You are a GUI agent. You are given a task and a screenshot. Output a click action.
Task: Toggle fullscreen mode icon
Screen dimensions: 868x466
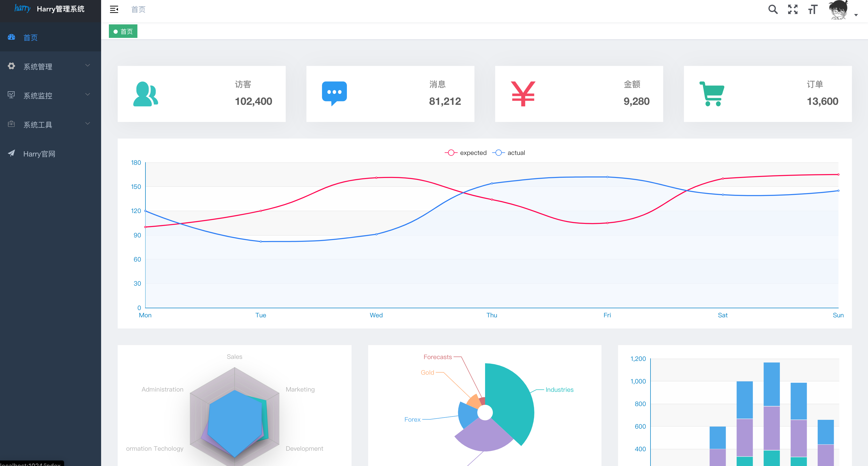(x=793, y=9)
